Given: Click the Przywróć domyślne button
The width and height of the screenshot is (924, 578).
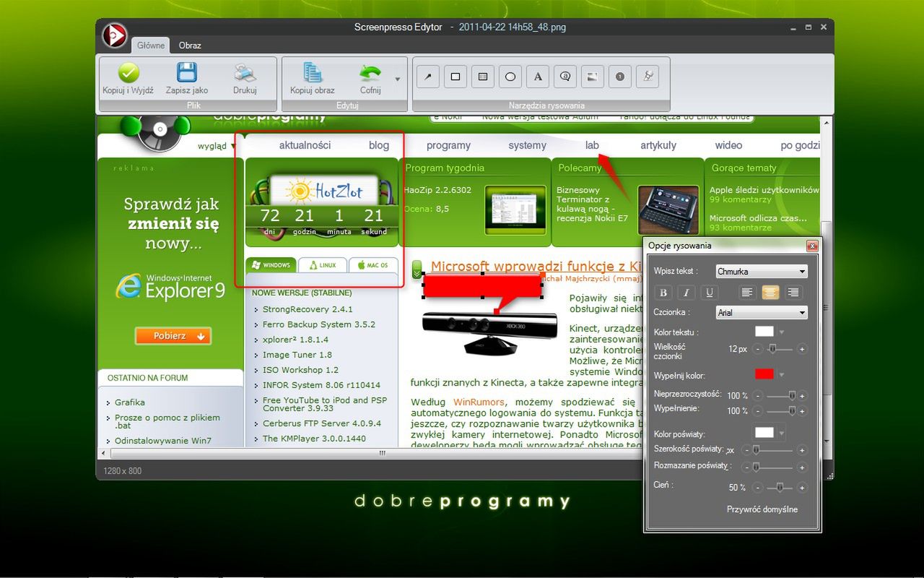Looking at the screenshot, I should (762, 509).
